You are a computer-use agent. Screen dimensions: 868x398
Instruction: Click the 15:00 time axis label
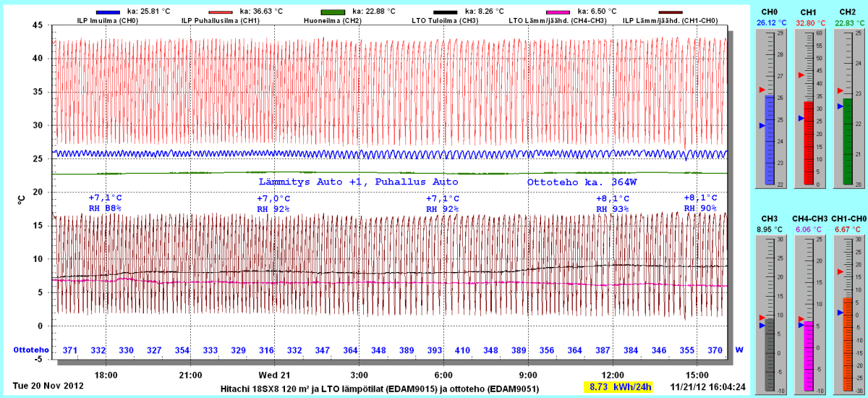pyautogui.click(x=698, y=375)
